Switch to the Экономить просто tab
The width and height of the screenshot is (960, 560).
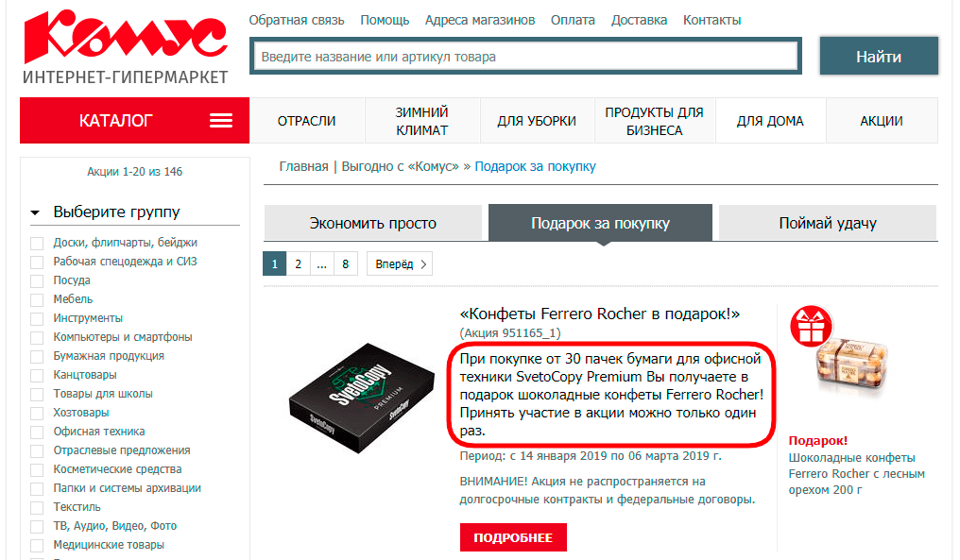click(x=372, y=223)
